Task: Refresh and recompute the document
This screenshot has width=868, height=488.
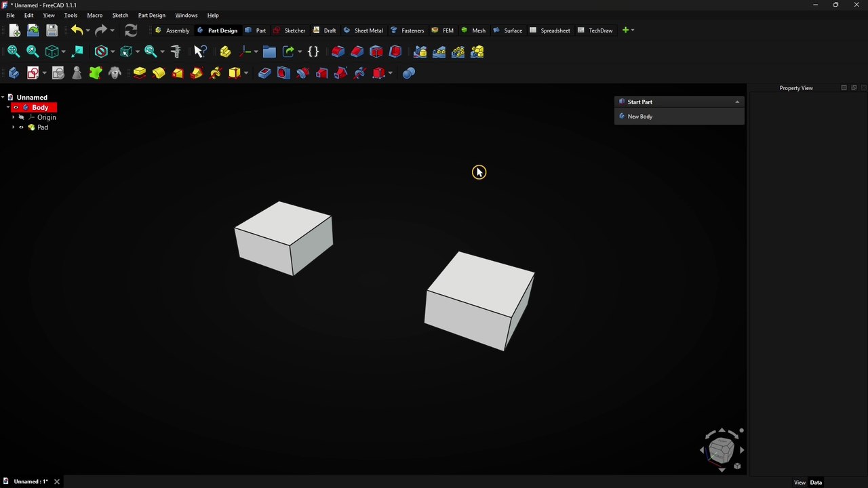Action: [x=131, y=30]
